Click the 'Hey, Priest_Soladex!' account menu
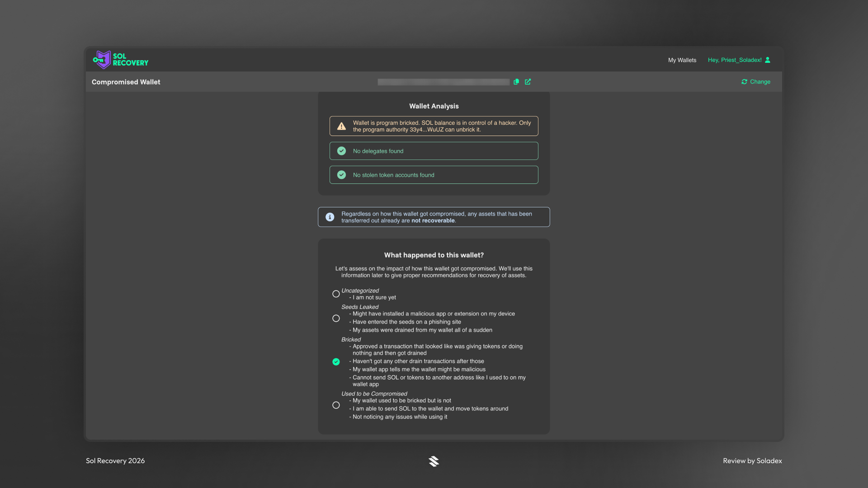Image resolution: width=868 pixels, height=488 pixels. [x=735, y=60]
